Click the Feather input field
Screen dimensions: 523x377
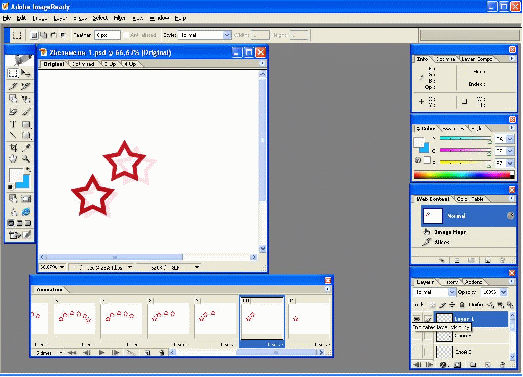107,35
